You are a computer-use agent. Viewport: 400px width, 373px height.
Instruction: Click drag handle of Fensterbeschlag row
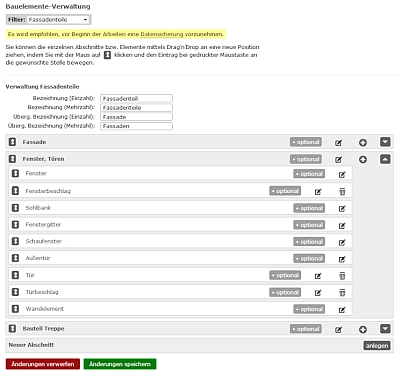(x=15, y=191)
